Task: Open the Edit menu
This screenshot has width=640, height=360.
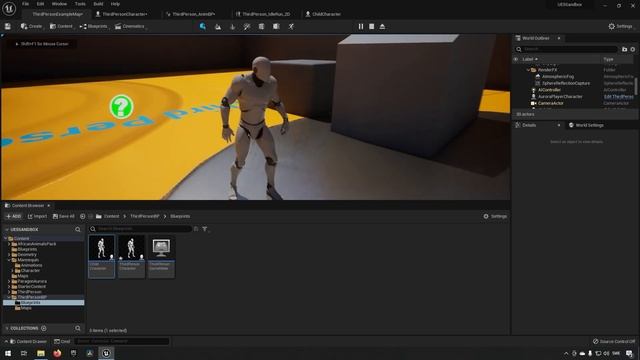Action: click(x=40, y=4)
